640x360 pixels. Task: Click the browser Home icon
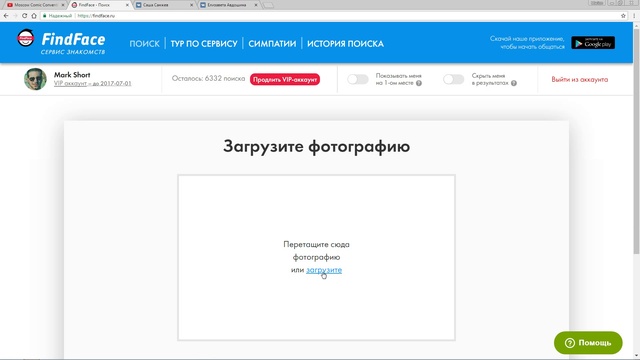[34, 16]
